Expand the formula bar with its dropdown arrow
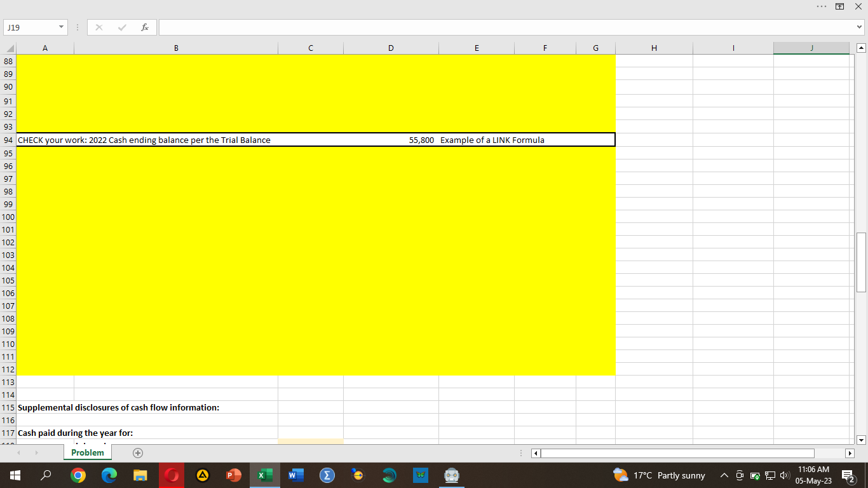 (x=860, y=27)
